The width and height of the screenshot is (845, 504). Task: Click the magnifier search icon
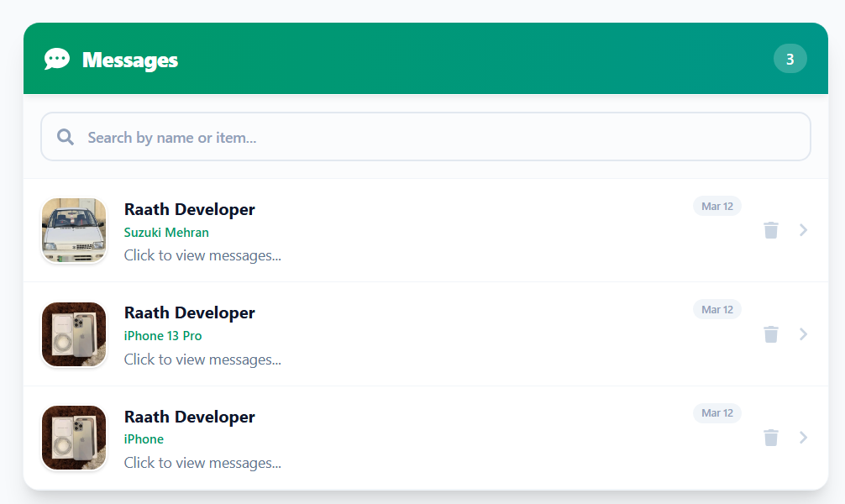(x=66, y=137)
